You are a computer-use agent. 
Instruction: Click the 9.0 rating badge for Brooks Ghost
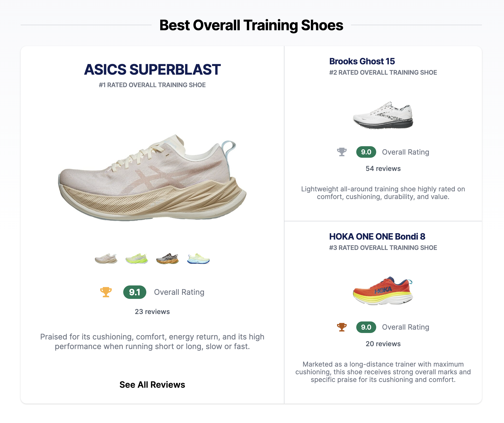pos(366,152)
